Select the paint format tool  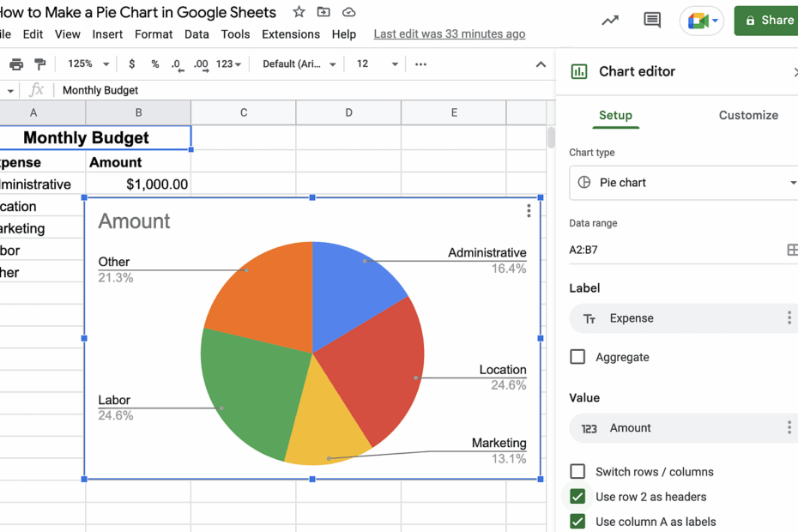(39, 64)
